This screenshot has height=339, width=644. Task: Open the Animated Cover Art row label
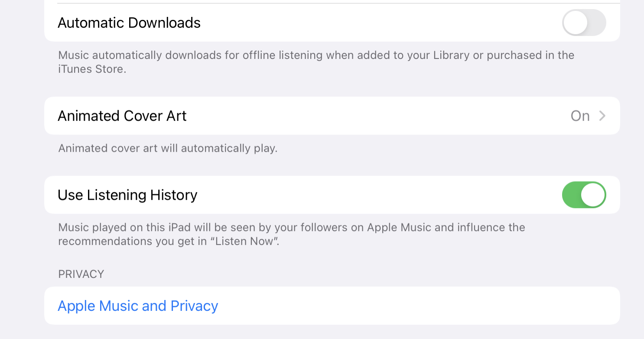[x=122, y=116]
